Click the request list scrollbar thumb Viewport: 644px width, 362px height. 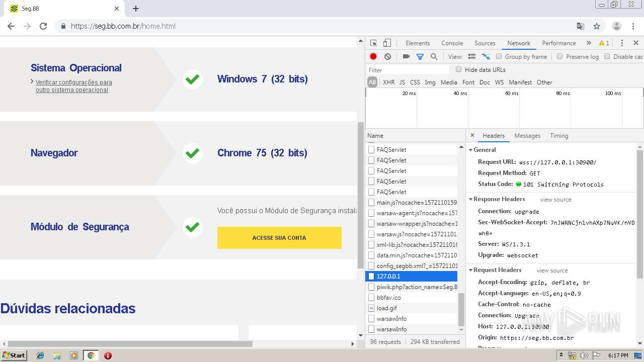tap(461, 310)
